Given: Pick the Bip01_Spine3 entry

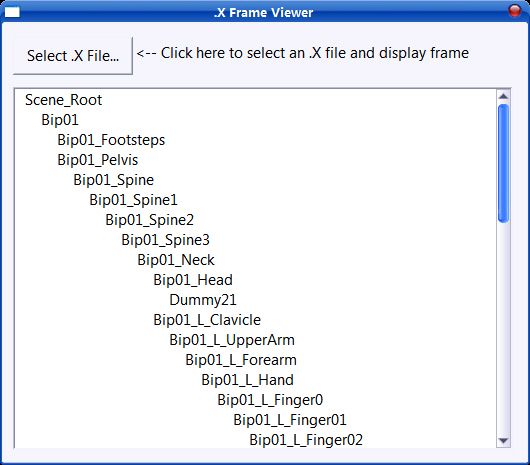Looking at the screenshot, I should click(x=166, y=240).
